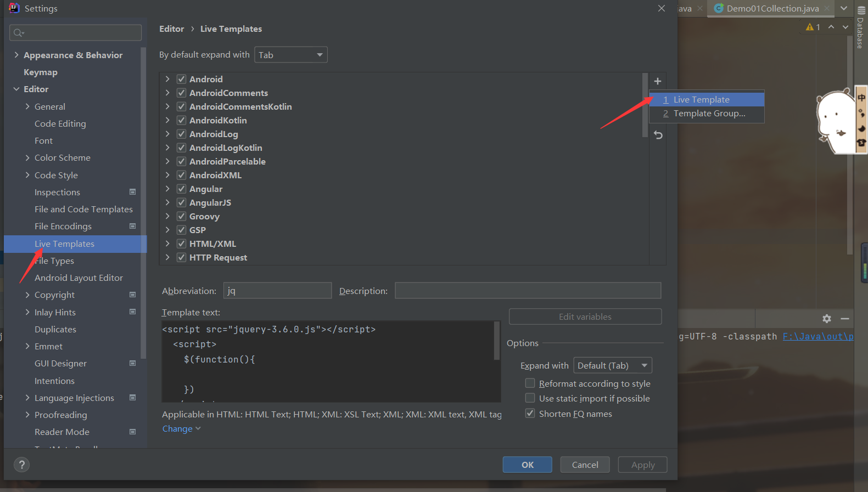Select Keymap in the settings sidebar
The image size is (868, 492).
[41, 72]
